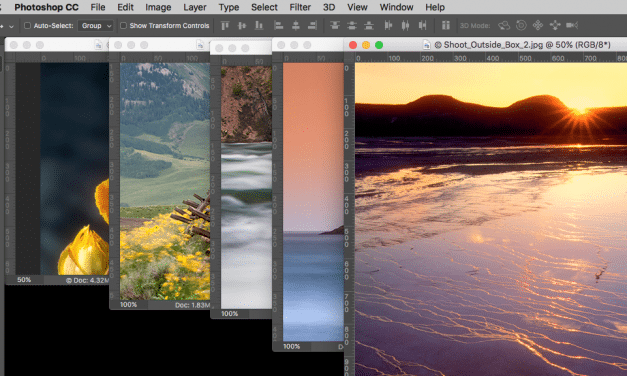Open the File menu

98,7
